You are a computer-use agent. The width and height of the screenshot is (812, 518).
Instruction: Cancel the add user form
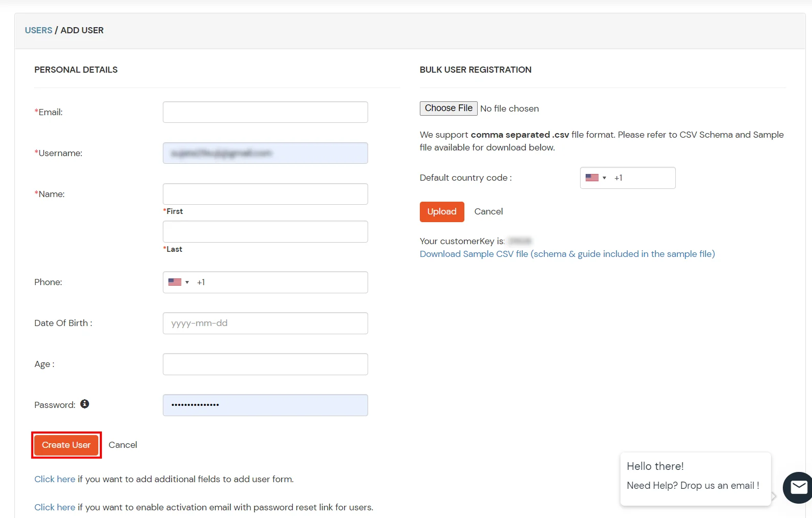(x=123, y=445)
